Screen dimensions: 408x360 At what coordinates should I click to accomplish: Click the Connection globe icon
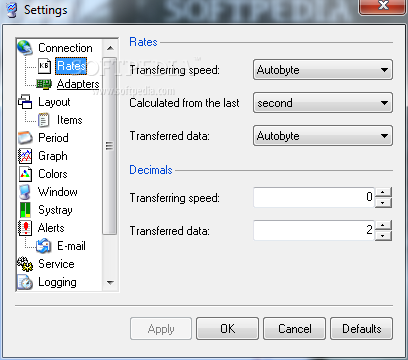[25, 48]
